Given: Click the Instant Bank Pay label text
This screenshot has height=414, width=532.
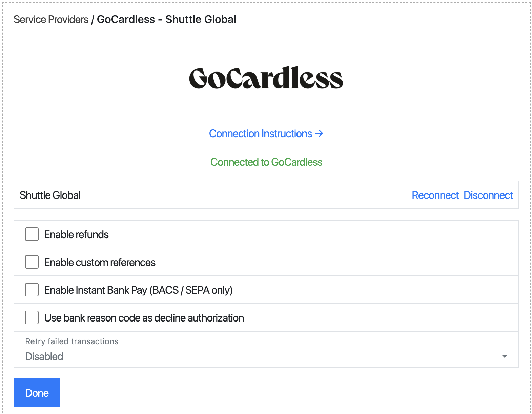Looking at the screenshot, I should click(x=138, y=290).
